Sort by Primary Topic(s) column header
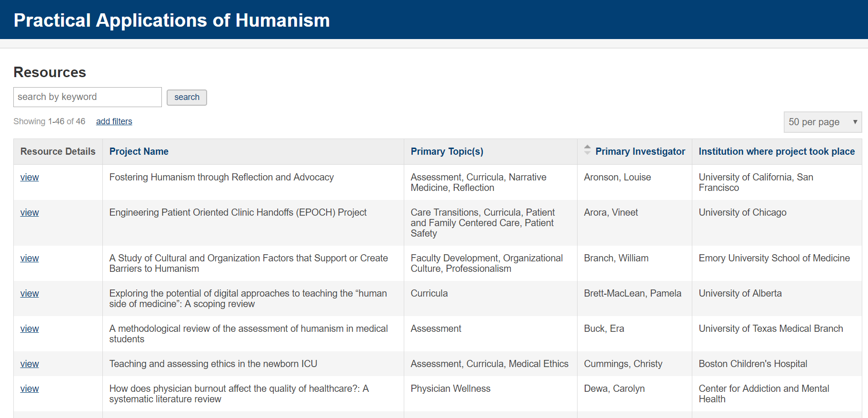 (x=447, y=151)
